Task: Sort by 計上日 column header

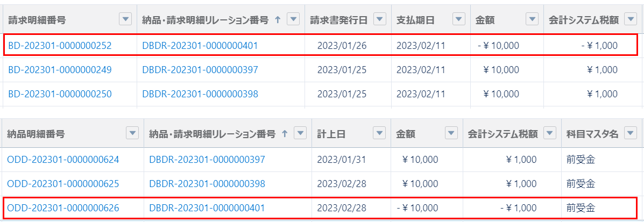Action: [331, 134]
